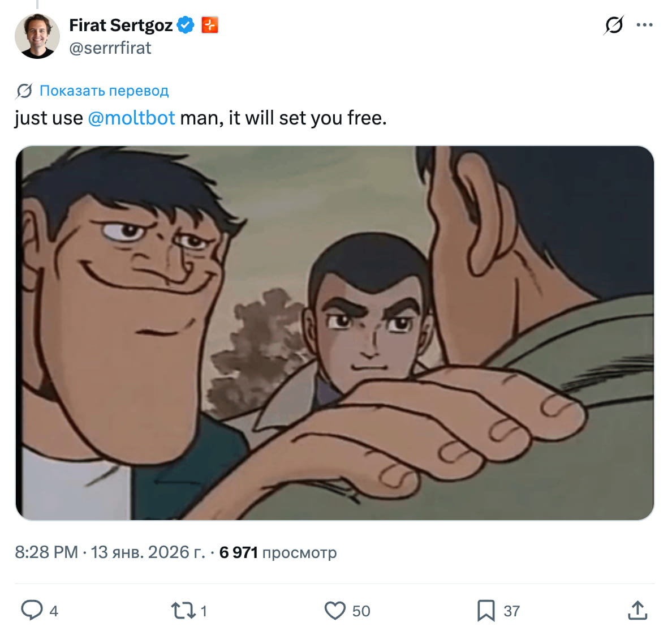Open Firat Sertgoz's profile picture
Image resolution: width=672 pixels, height=635 pixels.
[37, 36]
